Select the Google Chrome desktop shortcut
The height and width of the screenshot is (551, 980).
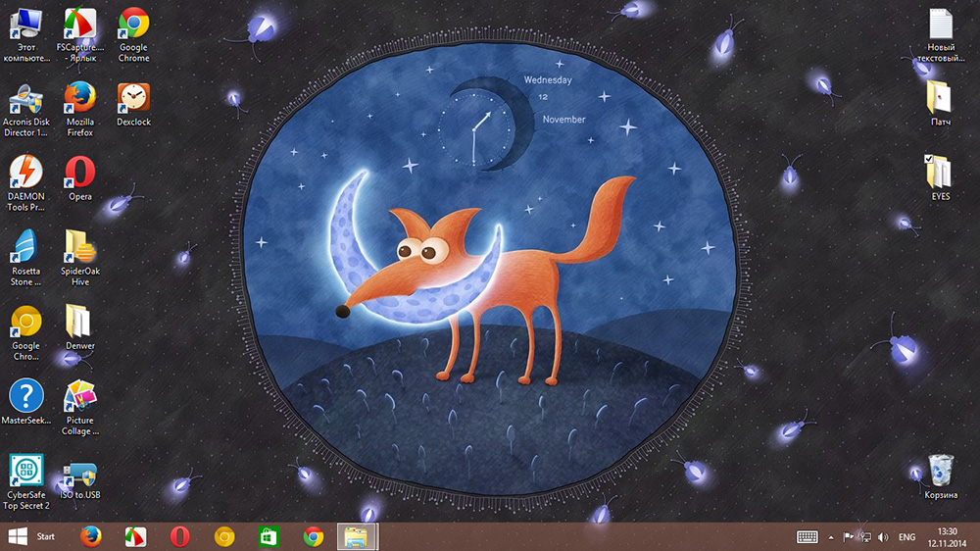133,35
